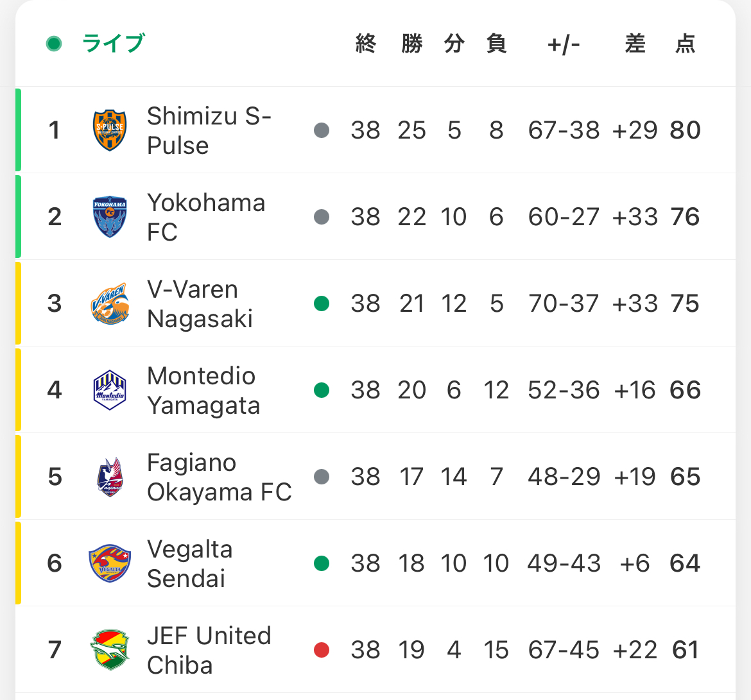The width and height of the screenshot is (751, 700).
Task: Tap the V-Varen Nagasaki team badge
Action: pyautogui.click(x=110, y=303)
